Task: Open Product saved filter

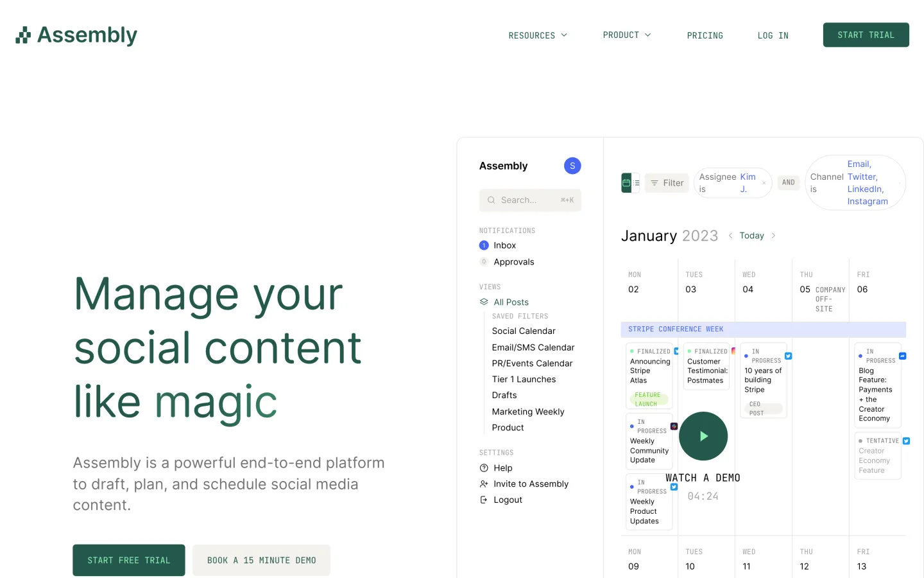Action: [x=508, y=428]
